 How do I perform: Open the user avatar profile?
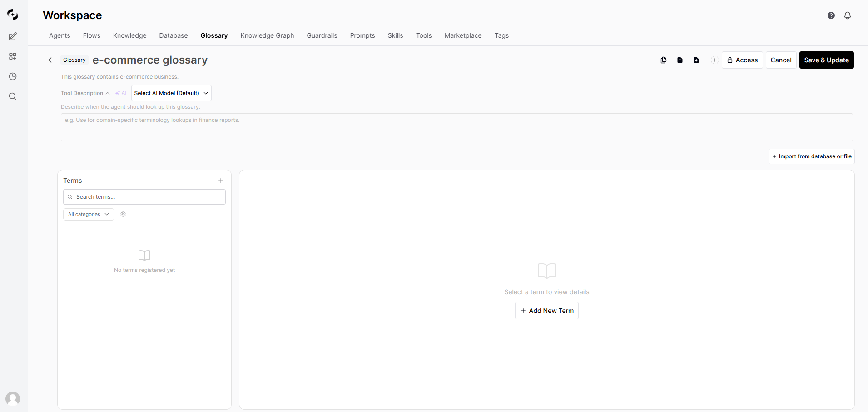13,399
